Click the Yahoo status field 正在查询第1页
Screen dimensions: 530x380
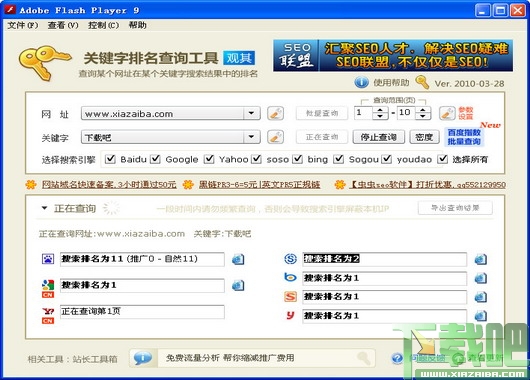tap(142, 312)
